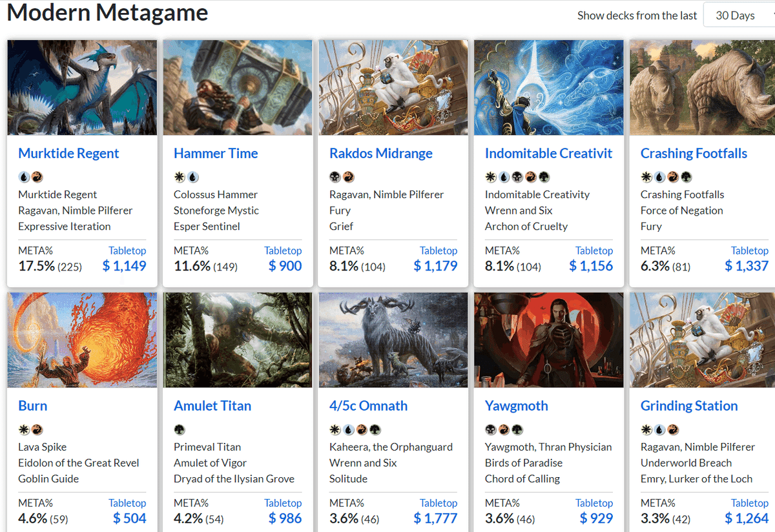
Task: Open the Grinding Station deck link
Action: 688,405
